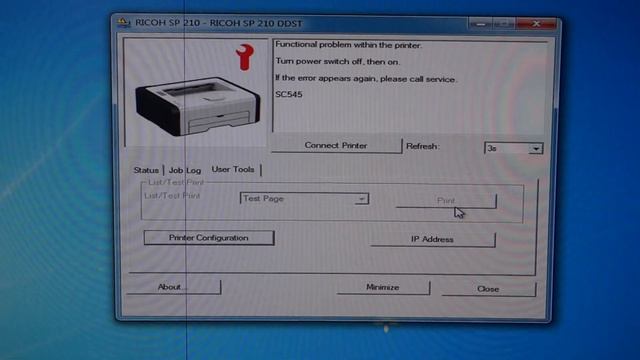Click the Print button for test page
640x360 pixels.
pyautogui.click(x=446, y=200)
